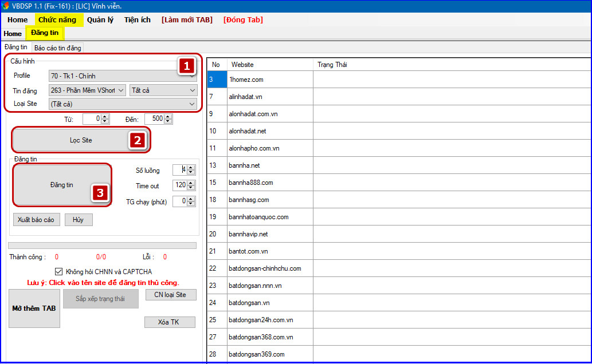Click the Website column header
The image size is (592, 364).
click(x=270, y=65)
